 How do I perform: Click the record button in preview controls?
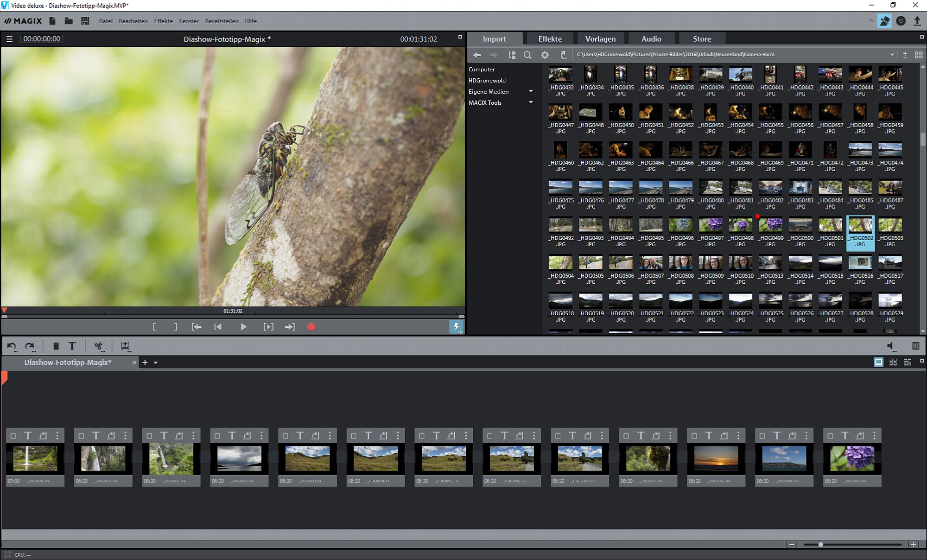pos(311,327)
